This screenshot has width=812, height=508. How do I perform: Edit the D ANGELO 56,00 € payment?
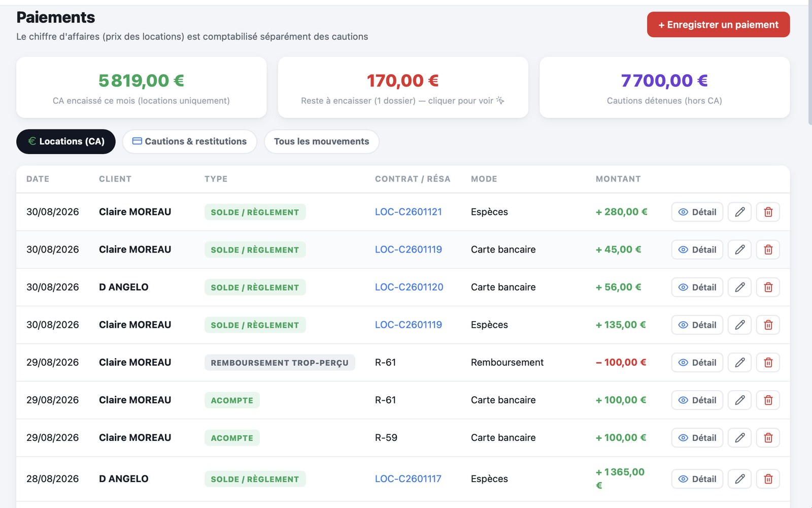click(739, 287)
